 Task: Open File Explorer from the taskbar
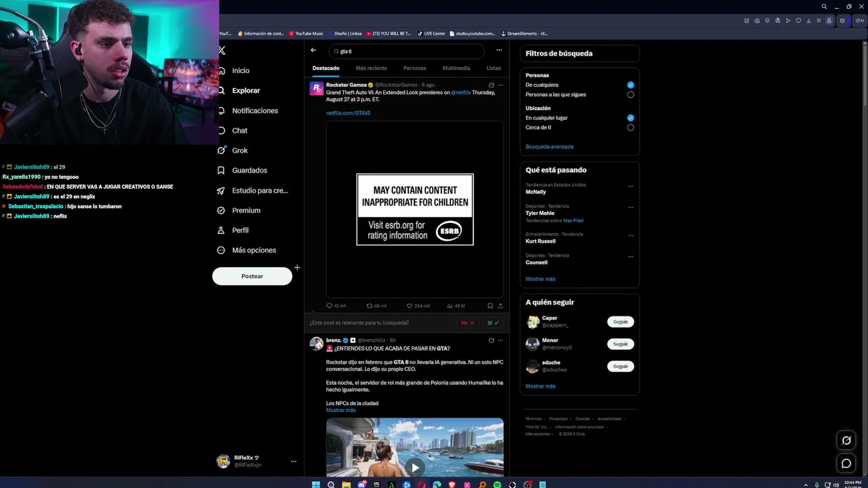[346, 485]
